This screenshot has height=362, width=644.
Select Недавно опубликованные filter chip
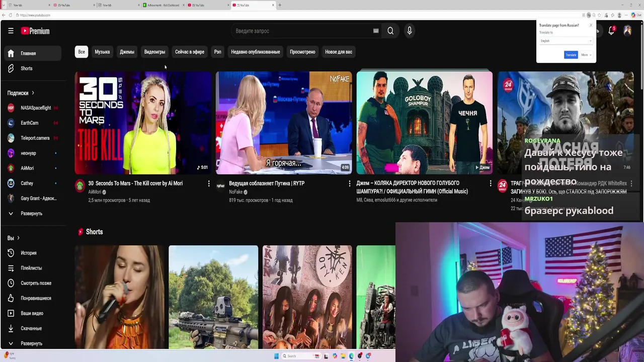(x=256, y=52)
